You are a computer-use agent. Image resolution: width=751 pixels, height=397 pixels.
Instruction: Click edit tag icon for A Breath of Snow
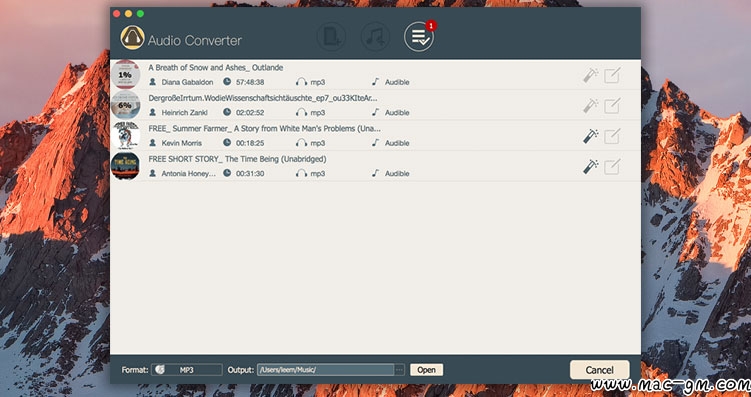point(612,75)
